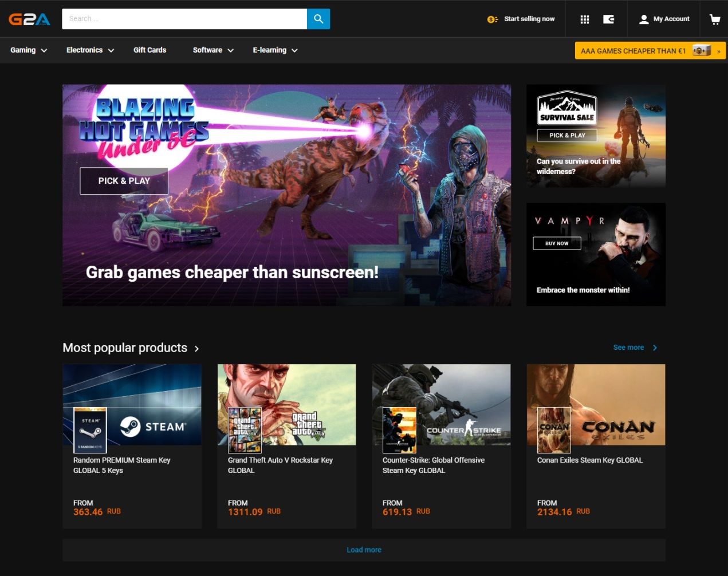
Task: Click the double arrow on AAA banner
Action: click(718, 51)
